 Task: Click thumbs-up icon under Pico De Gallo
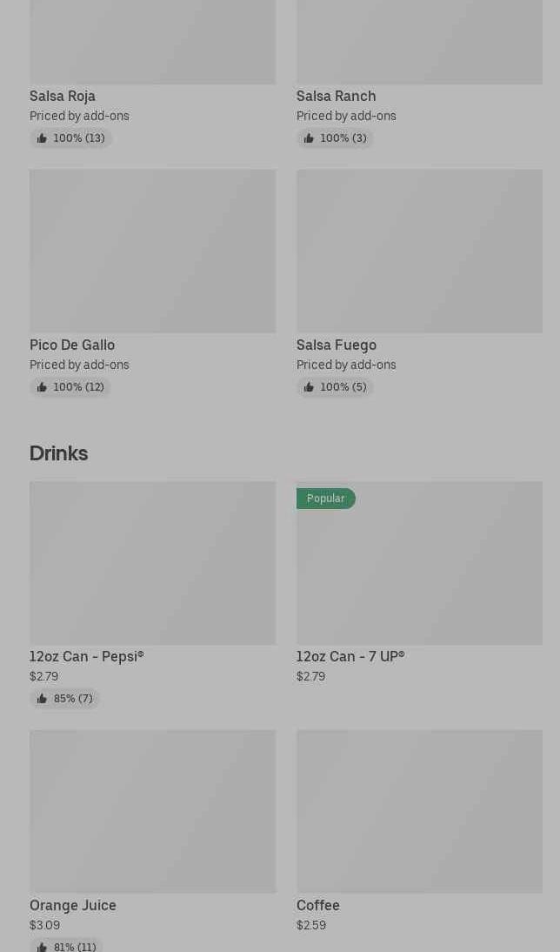42,387
